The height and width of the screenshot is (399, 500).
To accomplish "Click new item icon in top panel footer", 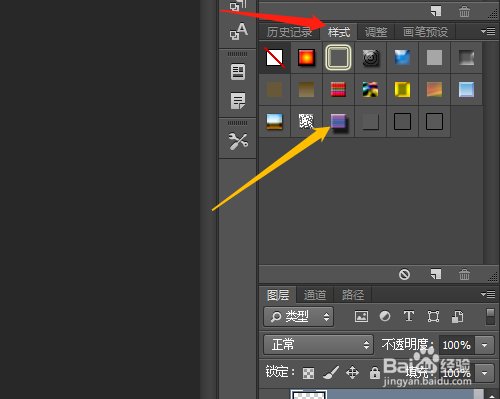I will (436, 11).
